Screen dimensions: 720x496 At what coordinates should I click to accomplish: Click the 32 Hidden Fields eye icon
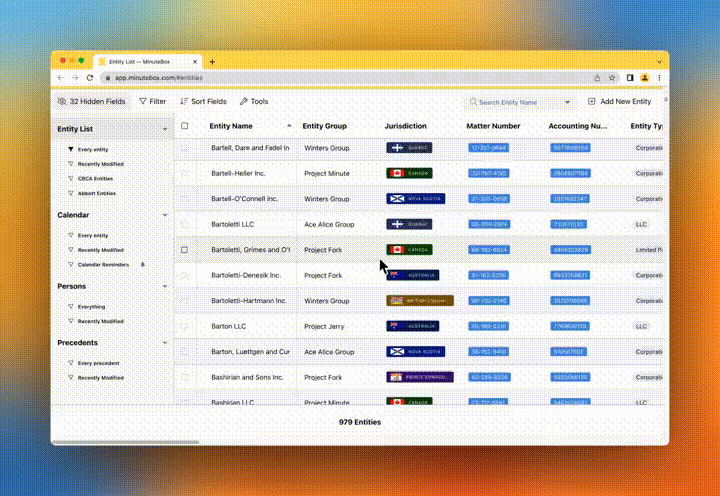point(62,102)
